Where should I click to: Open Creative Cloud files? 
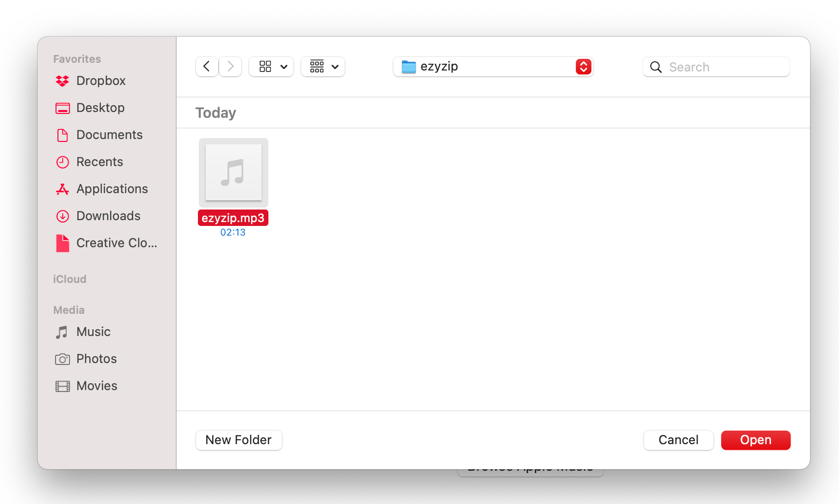pyautogui.click(x=116, y=243)
